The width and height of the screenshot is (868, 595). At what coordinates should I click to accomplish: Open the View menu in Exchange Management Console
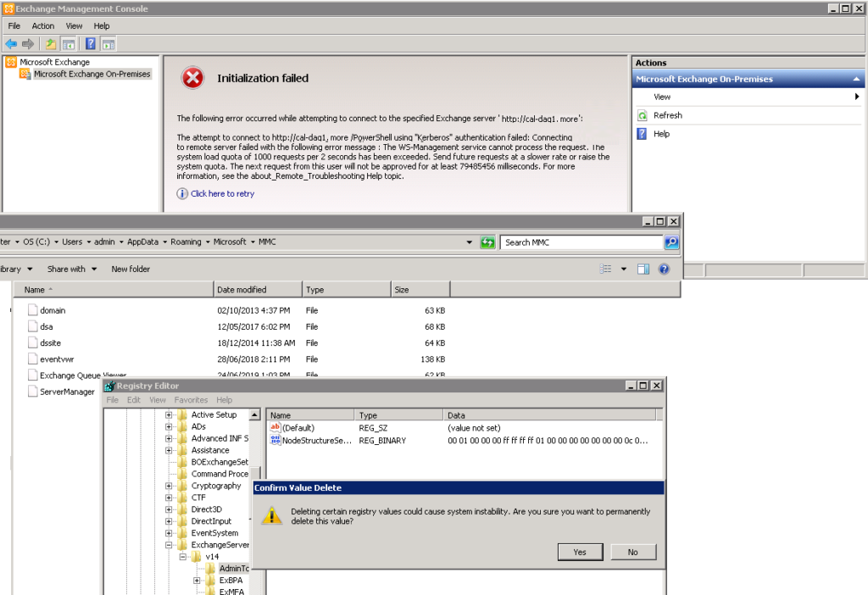(74, 26)
